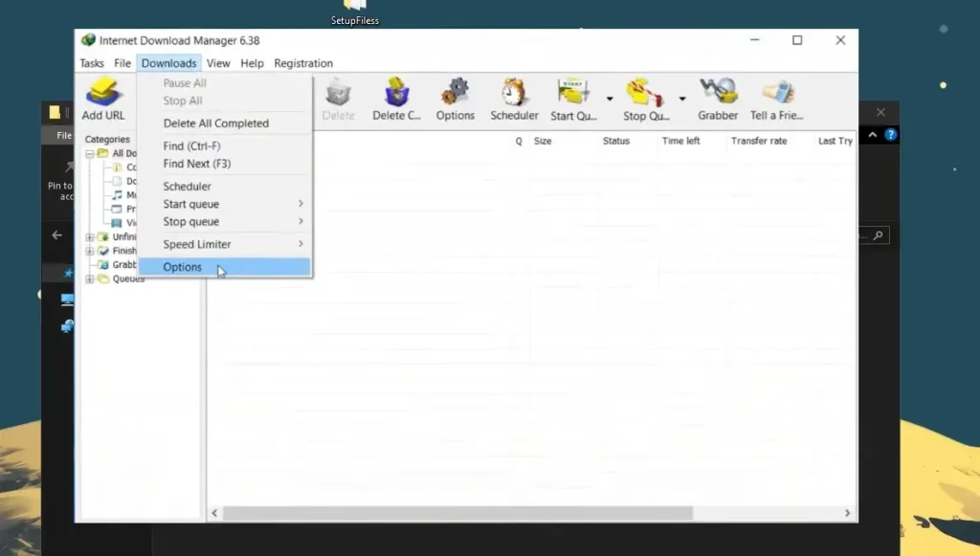The image size is (980, 556).
Task: Choose Options in the Downloads menu
Action: tap(224, 267)
